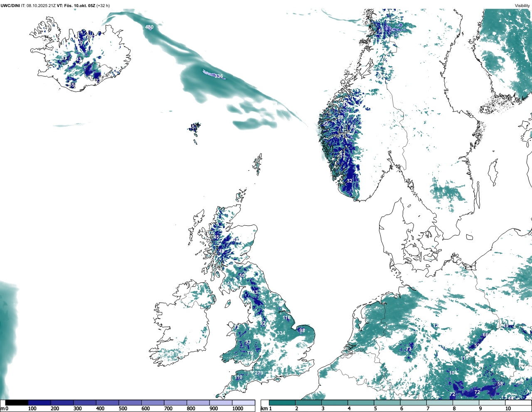Click the '70' value in south Wales
Screen dimensions: 532x412
pyautogui.click(x=250, y=353)
